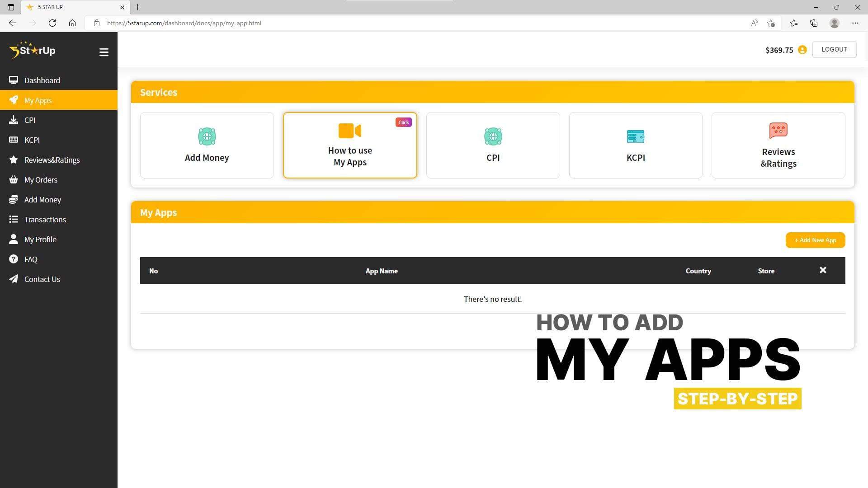Click the yellow user account icon
The image size is (868, 488).
tap(802, 50)
